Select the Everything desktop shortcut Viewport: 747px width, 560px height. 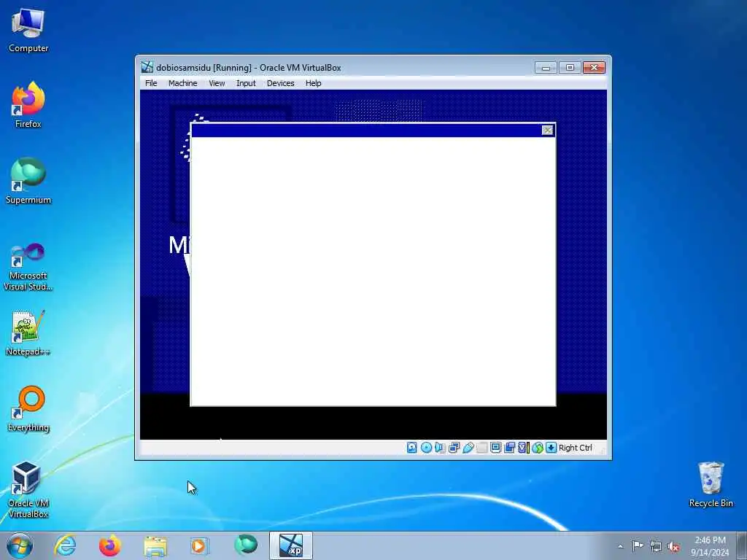28,409
